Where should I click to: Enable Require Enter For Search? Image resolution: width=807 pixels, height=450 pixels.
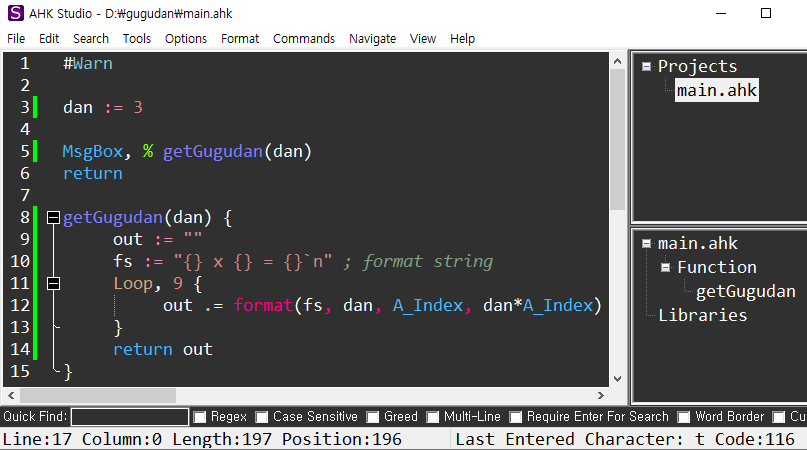click(x=516, y=417)
